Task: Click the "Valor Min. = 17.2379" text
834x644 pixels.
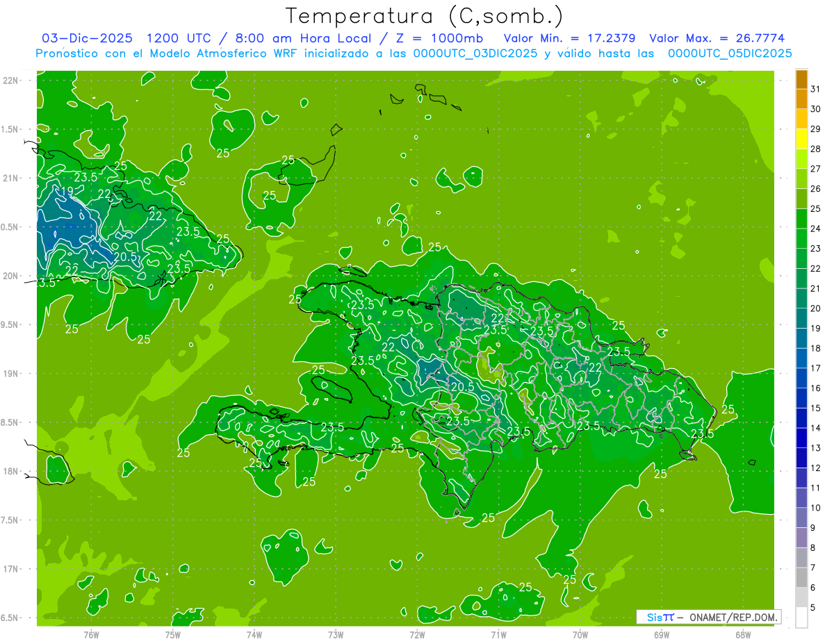Action: tap(569, 38)
